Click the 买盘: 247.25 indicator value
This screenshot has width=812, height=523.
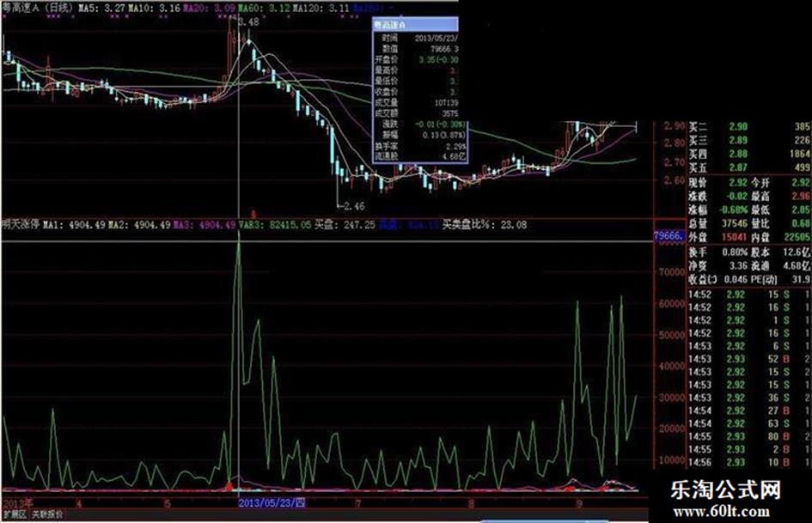click(345, 225)
